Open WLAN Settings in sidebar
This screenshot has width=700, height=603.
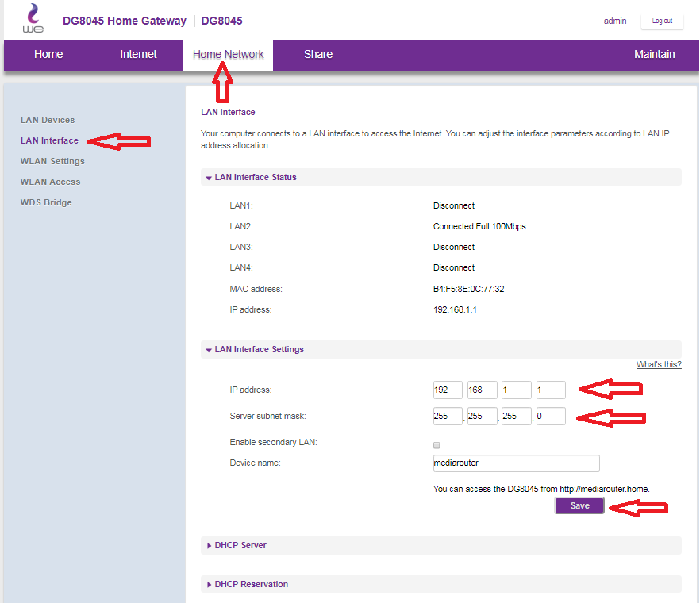coord(52,161)
